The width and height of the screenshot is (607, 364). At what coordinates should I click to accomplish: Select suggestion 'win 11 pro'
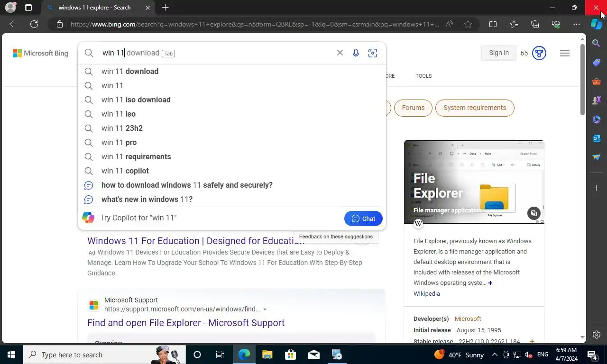pyautogui.click(x=231, y=142)
